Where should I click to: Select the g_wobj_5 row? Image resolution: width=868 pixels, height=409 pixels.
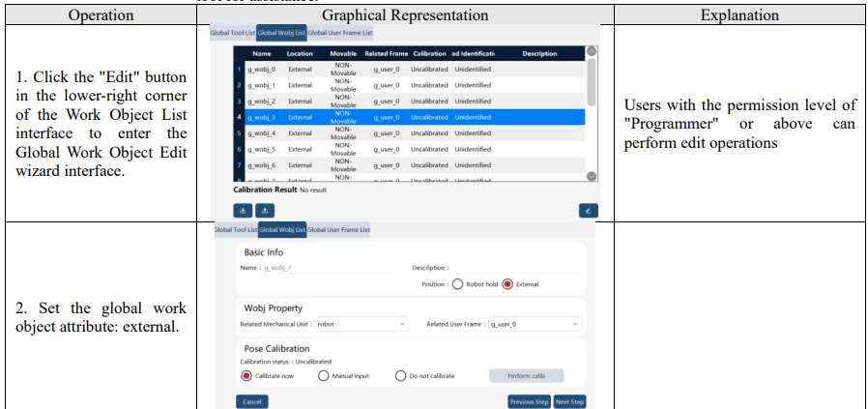tap(409, 150)
